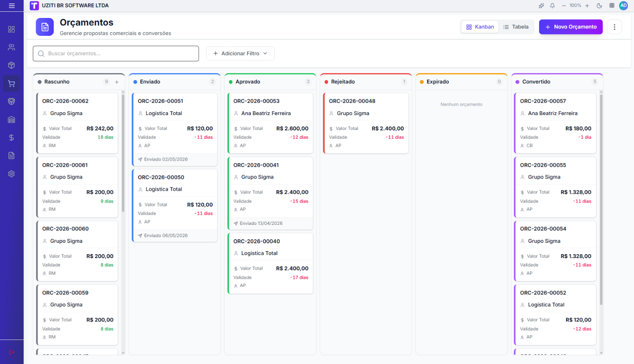Open the notifications bell
Screen dimensions: 634x364
pyautogui.click(x=552, y=6)
